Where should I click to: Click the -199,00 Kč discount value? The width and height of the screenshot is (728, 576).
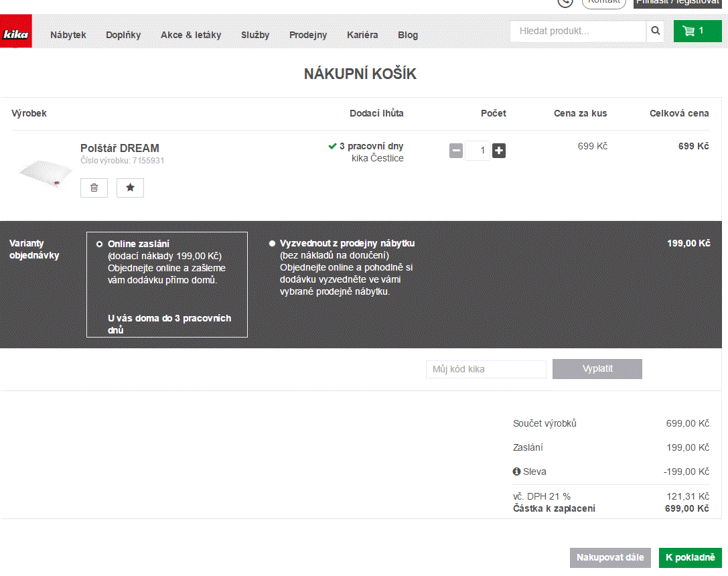(x=686, y=472)
